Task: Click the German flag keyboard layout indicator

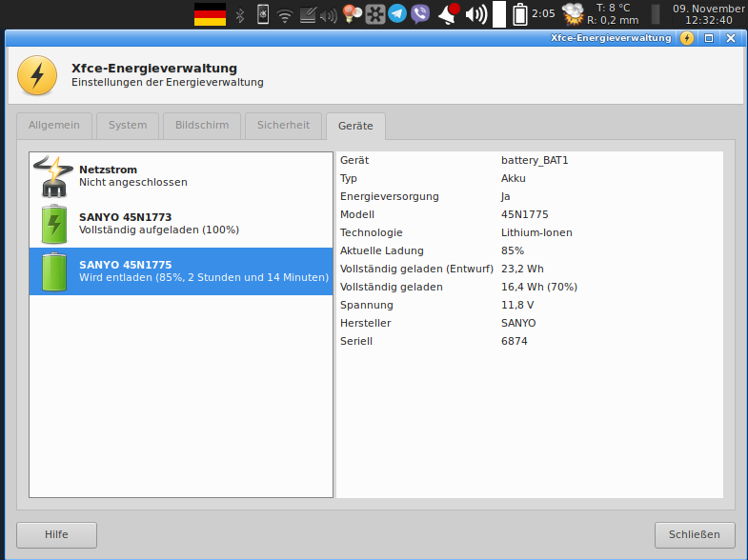Action: 210,14
